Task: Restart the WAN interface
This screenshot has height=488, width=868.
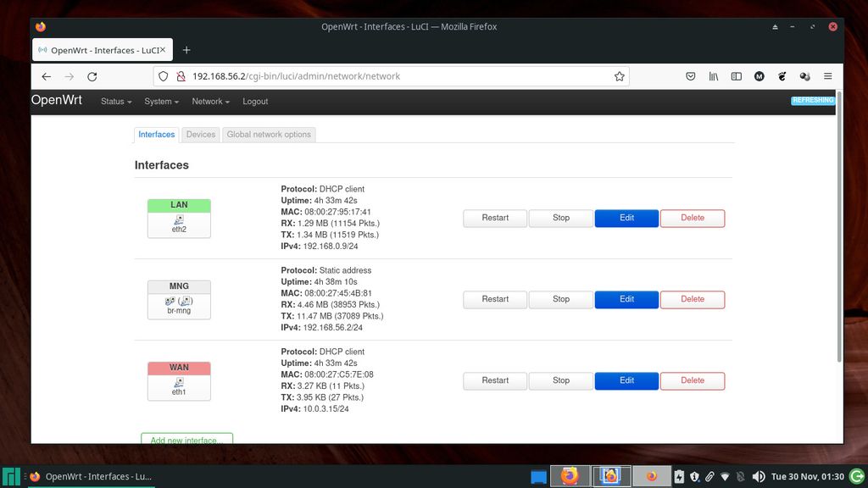Action: (x=494, y=380)
